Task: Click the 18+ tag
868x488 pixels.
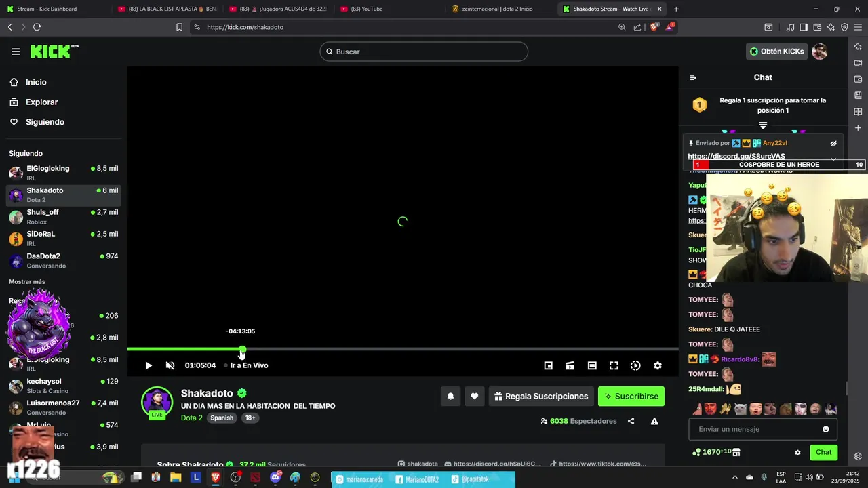Action: click(250, 418)
